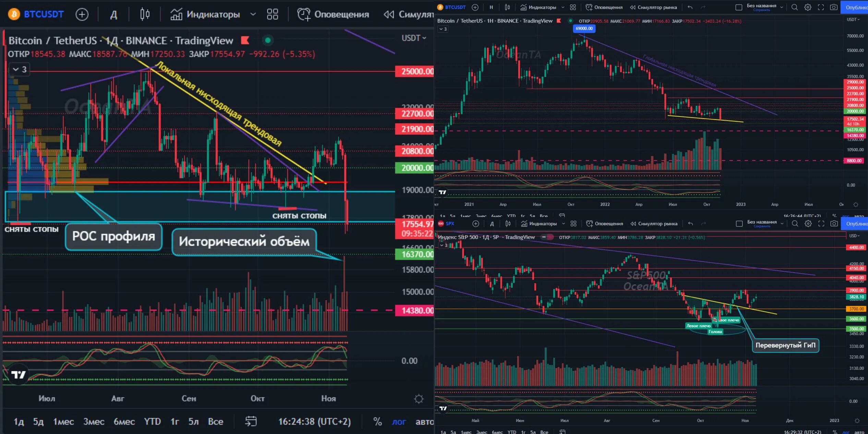The width and height of the screenshot is (868, 434).
Task: Toggle лог scale in SPX chart
Action: click(846, 432)
